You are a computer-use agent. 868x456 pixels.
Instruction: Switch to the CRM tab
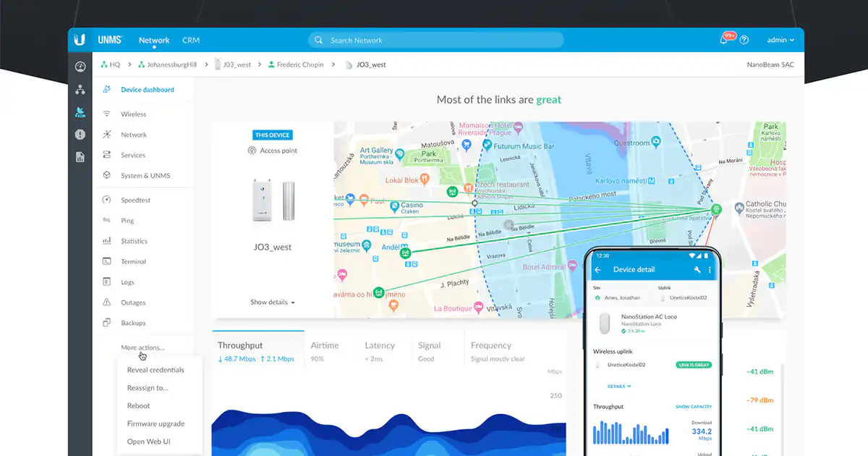191,41
